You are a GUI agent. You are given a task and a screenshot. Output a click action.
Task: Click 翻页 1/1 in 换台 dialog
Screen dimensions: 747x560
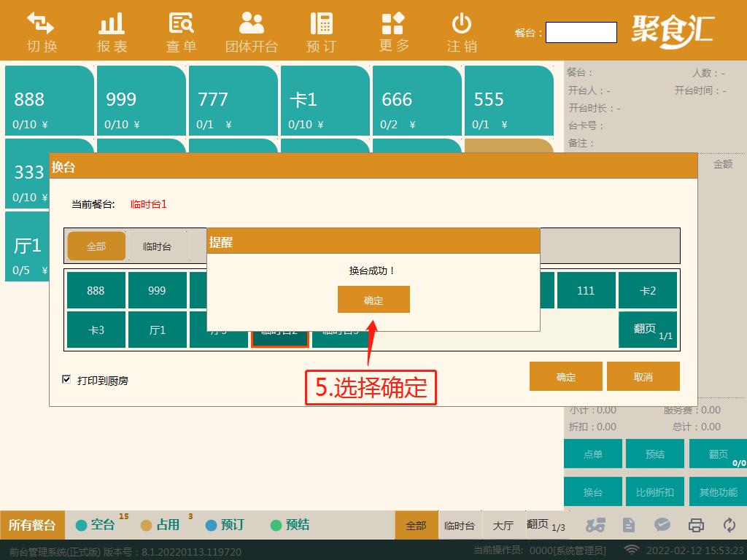(648, 330)
